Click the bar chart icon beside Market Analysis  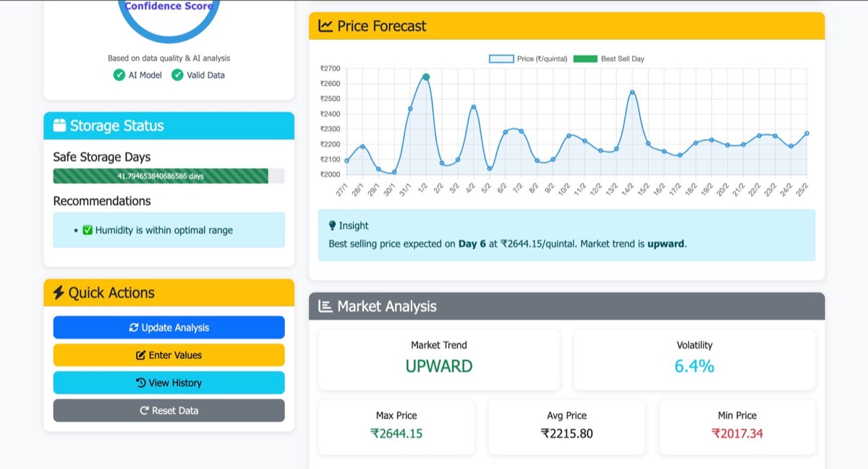(x=325, y=306)
